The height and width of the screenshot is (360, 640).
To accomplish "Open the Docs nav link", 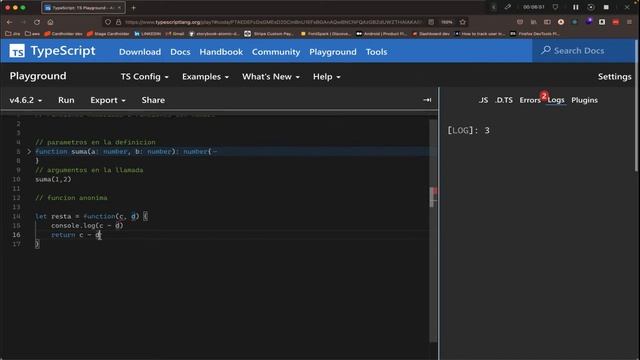I will coord(180,52).
